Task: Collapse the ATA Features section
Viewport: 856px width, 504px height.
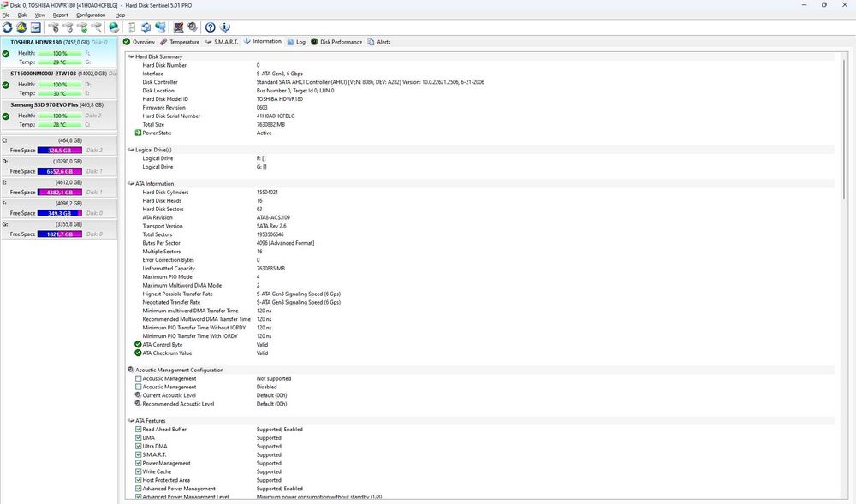Action: [x=131, y=420]
